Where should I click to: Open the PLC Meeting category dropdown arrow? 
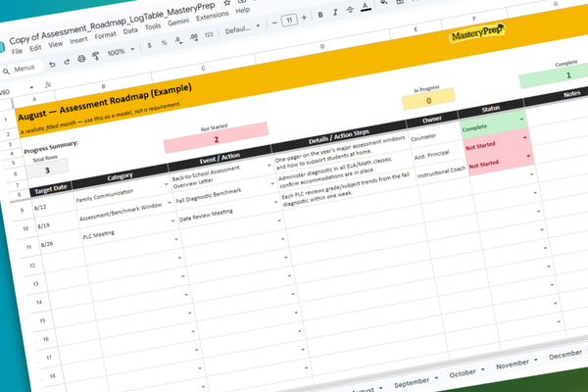click(172, 220)
